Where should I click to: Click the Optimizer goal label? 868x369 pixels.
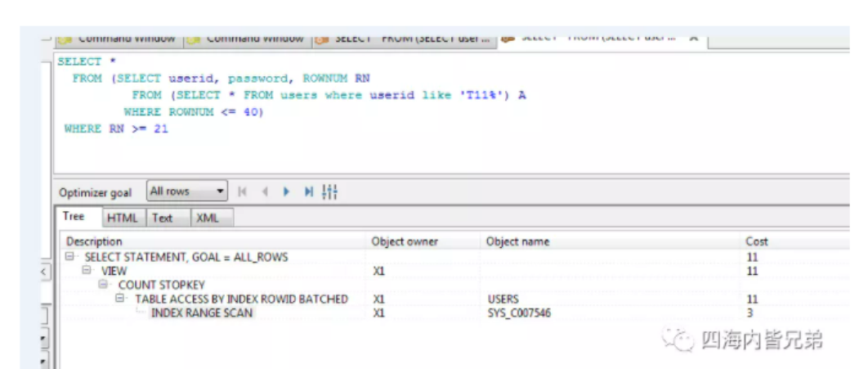click(x=95, y=193)
